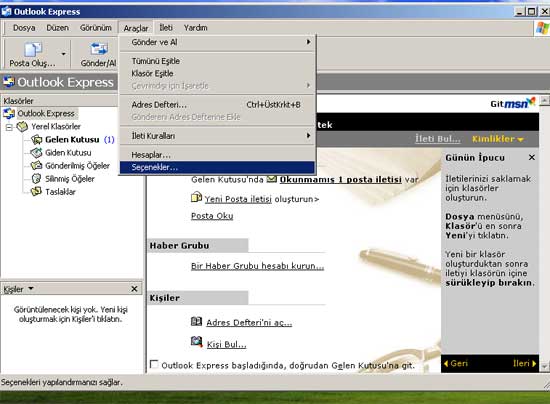
Task: Select Seçenekler… in the Araçlar menu
Action: pyautogui.click(x=217, y=167)
